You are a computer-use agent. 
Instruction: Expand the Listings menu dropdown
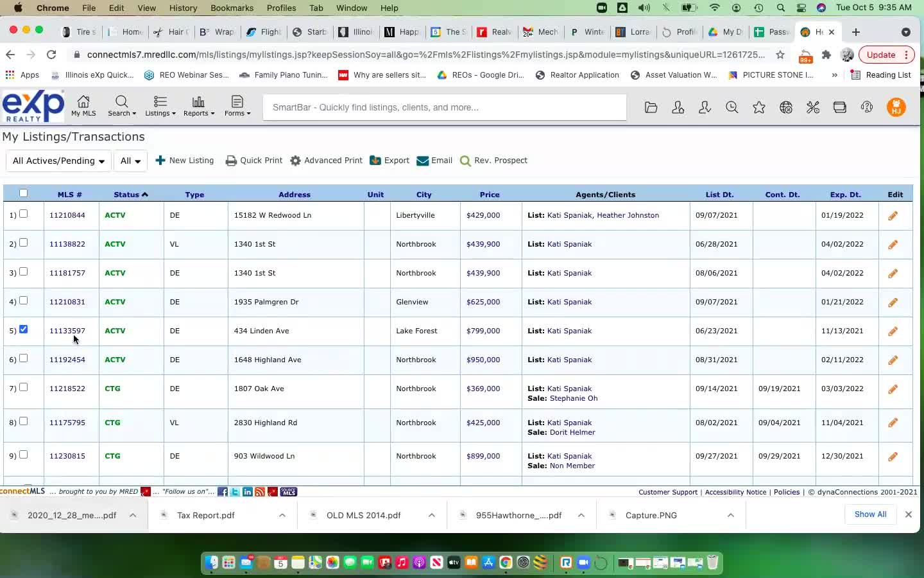[160, 106]
